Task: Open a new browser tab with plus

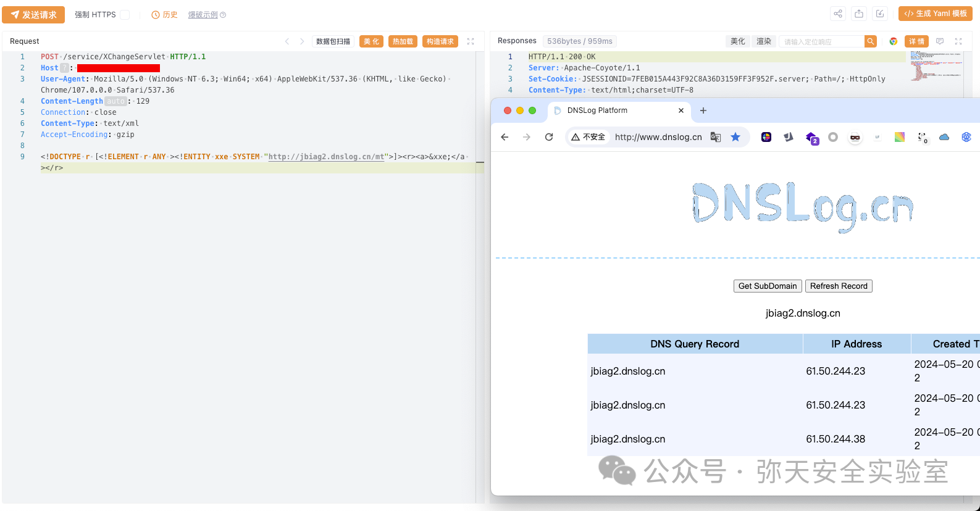Action: (x=703, y=110)
